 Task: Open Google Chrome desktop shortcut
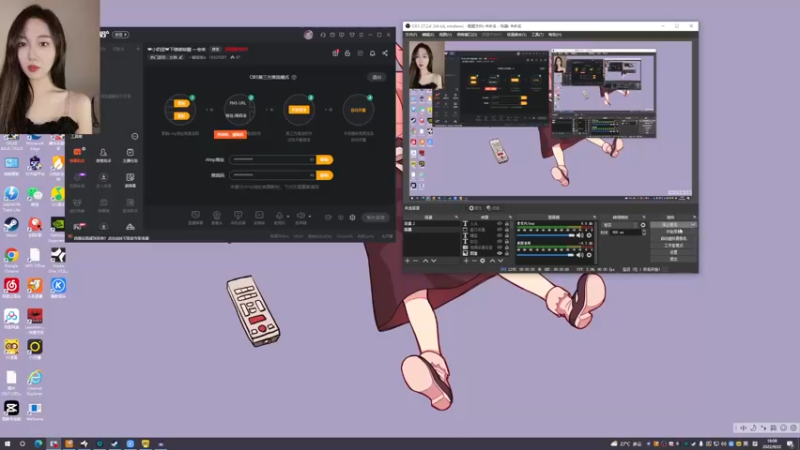pyautogui.click(x=11, y=256)
